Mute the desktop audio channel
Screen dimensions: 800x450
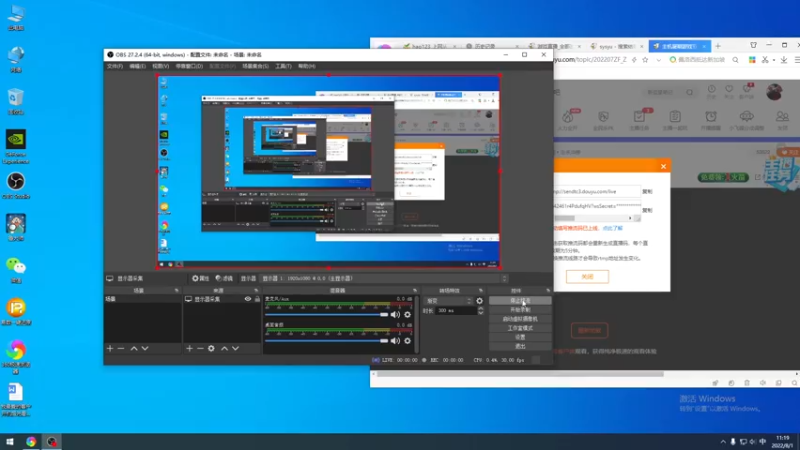click(x=395, y=341)
